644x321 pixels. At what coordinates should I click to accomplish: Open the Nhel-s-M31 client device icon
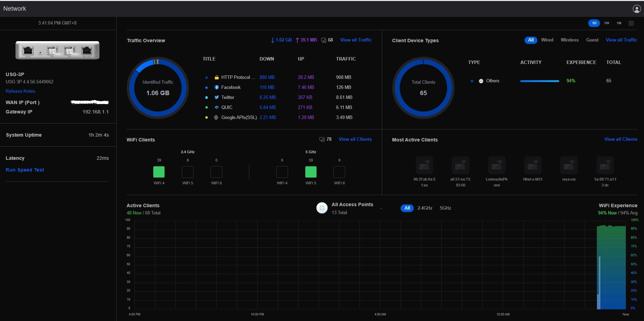(x=533, y=165)
